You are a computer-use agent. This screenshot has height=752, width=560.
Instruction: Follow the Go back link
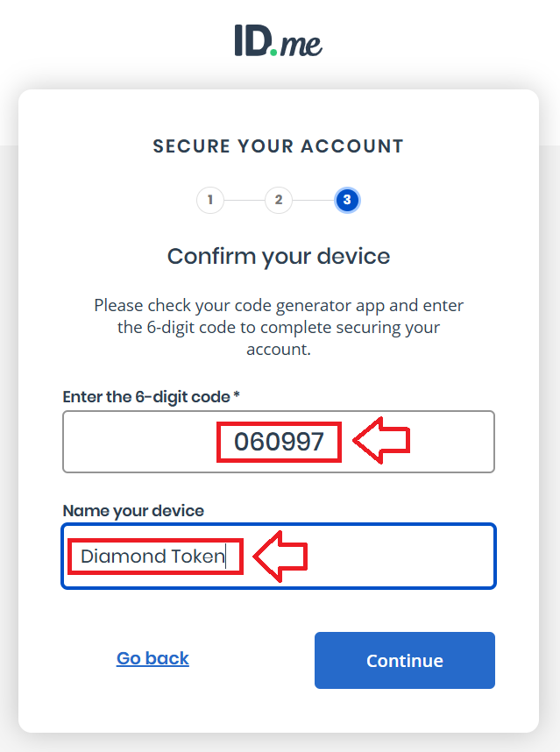(152, 658)
